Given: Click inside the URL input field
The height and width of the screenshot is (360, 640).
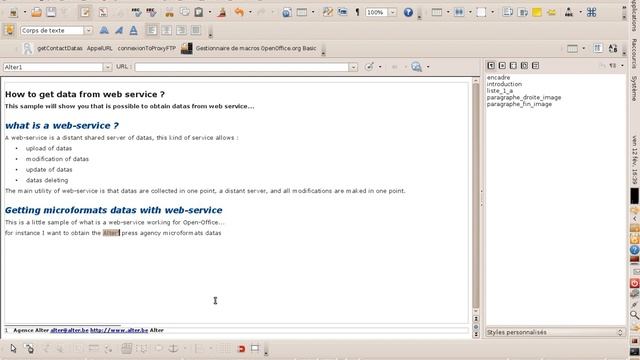Looking at the screenshot, I should [x=242, y=67].
